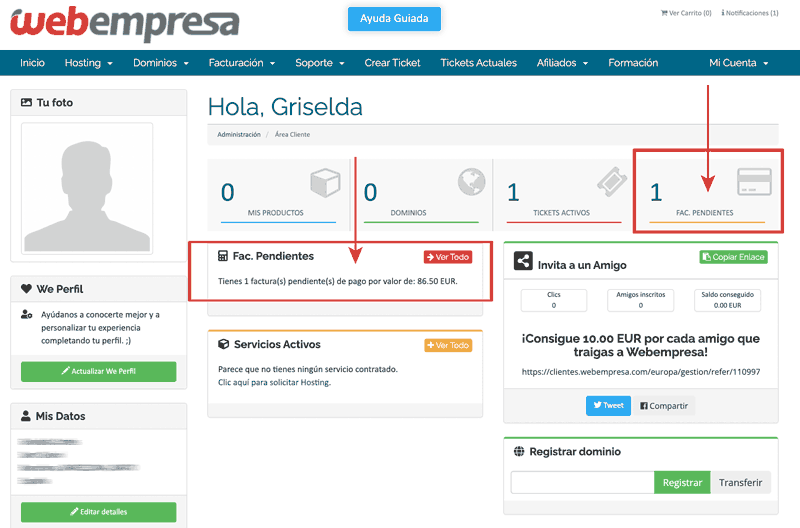Click the share icon near Invita a un Amigo
The height and width of the screenshot is (528, 800).
(x=523, y=261)
